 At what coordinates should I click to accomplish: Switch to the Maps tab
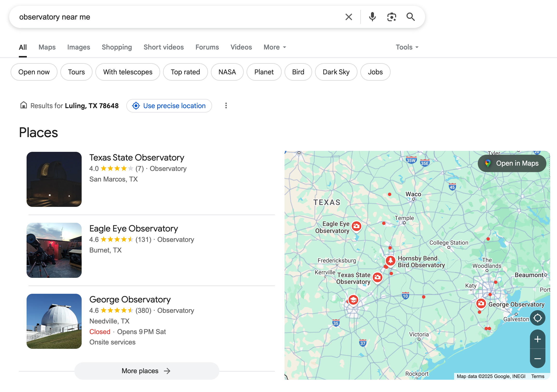(x=47, y=47)
